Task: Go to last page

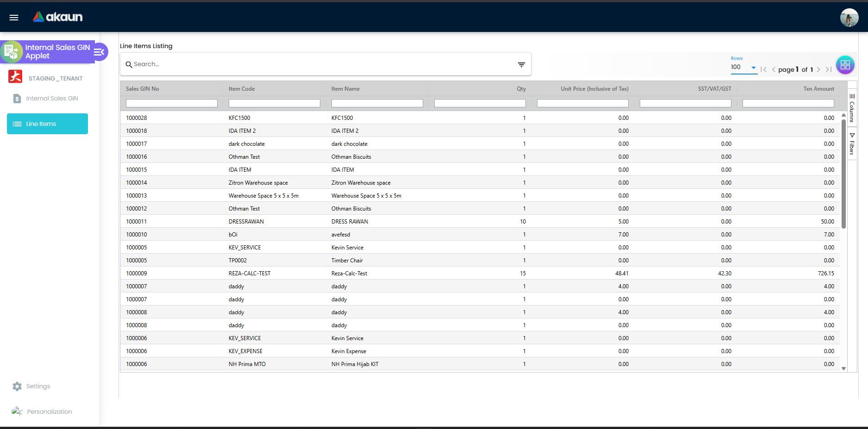Action: 829,69
